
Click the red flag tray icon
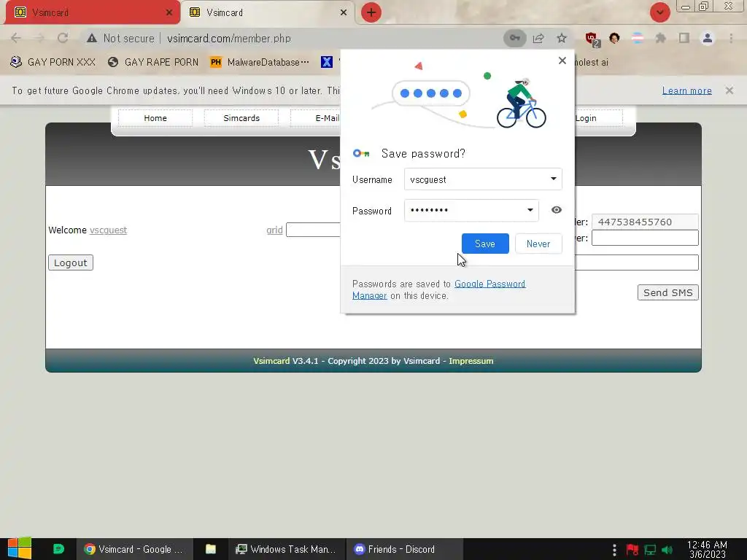point(632,550)
